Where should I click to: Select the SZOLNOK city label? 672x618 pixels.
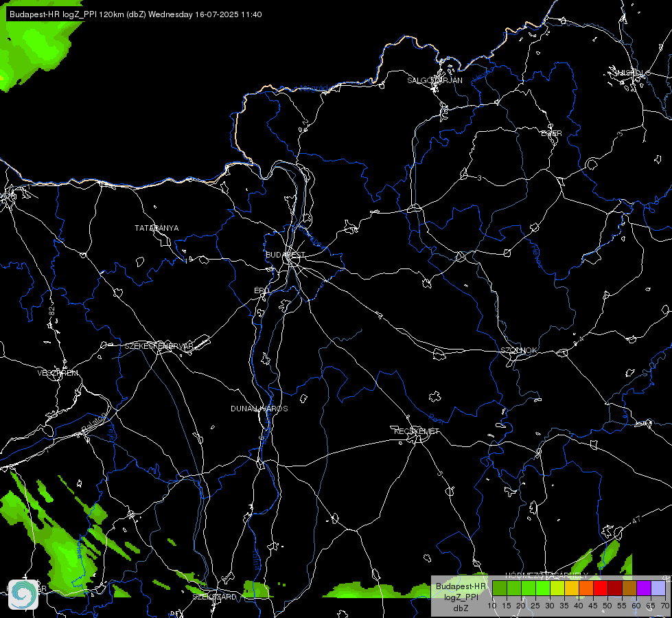(x=518, y=350)
